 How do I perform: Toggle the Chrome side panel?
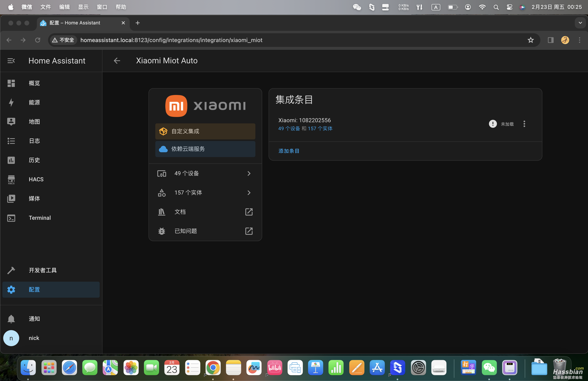pos(550,40)
